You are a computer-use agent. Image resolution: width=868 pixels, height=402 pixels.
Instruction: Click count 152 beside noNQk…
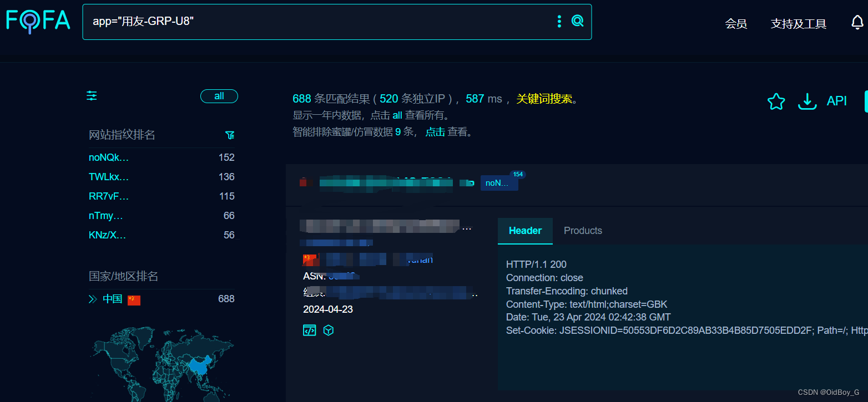tap(226, 157)
